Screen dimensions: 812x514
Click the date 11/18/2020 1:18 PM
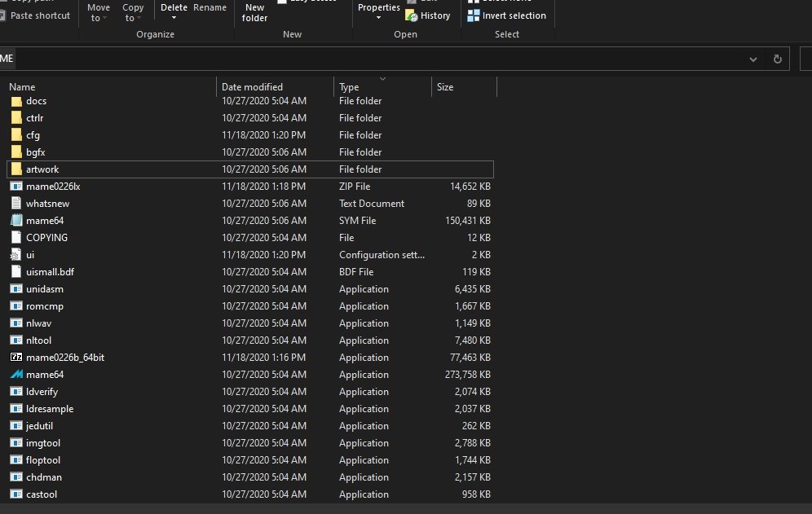(x=263, y=187)
